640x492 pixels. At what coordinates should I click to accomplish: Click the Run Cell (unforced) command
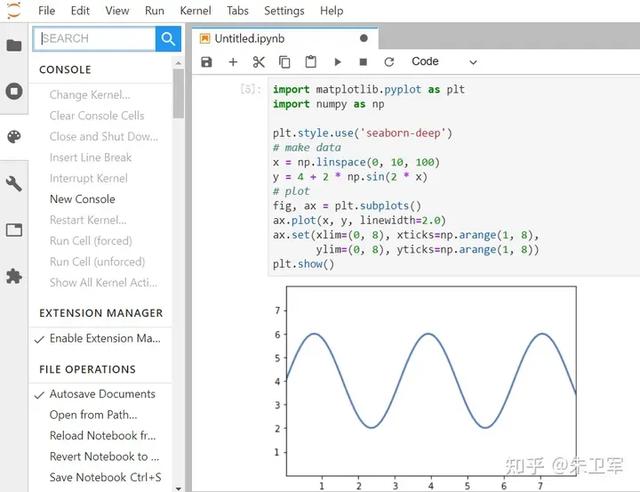101,262
